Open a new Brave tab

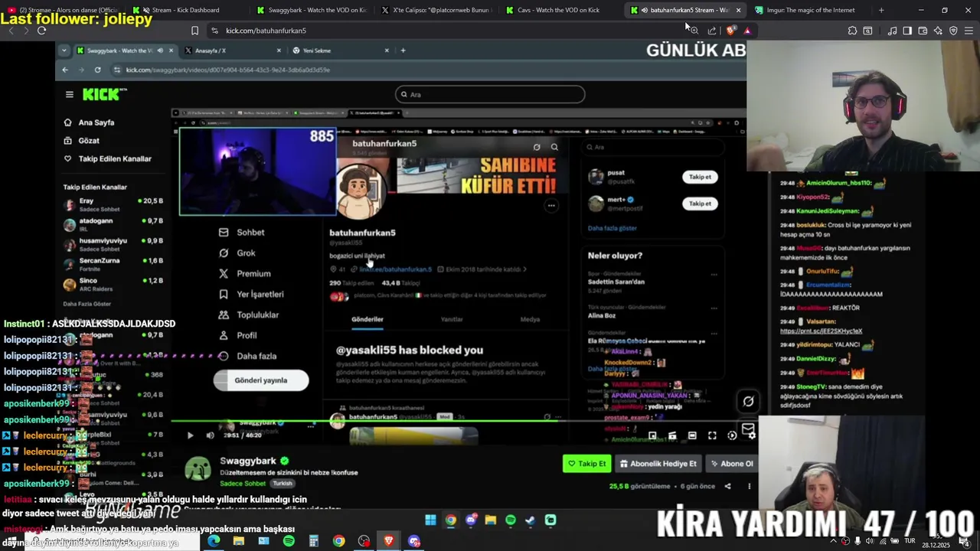[x=881, y=10]
